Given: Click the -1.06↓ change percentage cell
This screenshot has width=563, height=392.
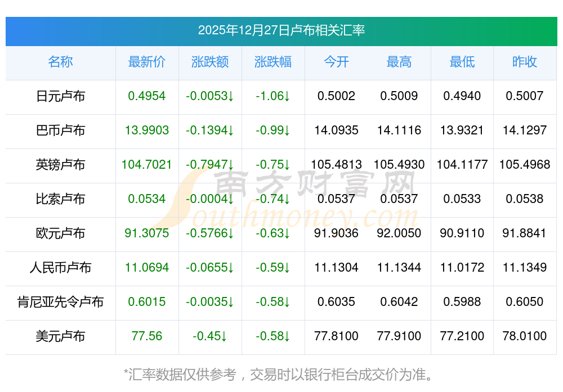Looking at the screenshot, I should (272, 96).
